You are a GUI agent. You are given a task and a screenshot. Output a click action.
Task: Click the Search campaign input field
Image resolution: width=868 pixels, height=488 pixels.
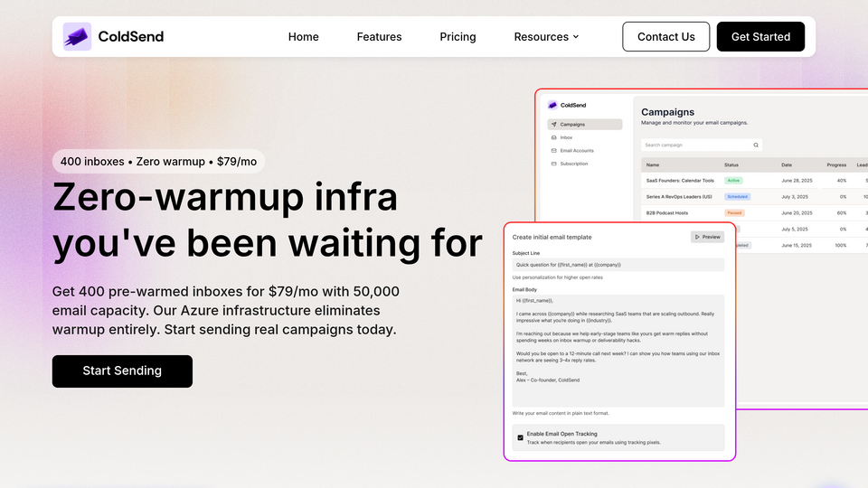tap(702, 145)
